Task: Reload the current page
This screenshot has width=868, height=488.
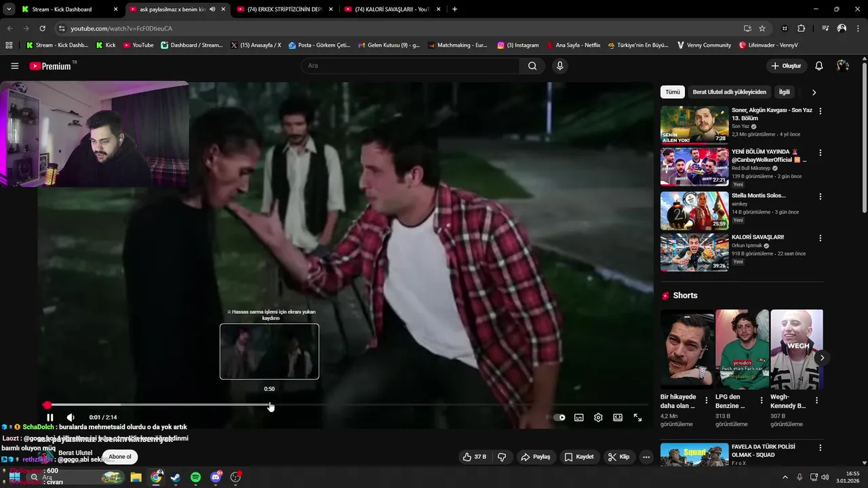Action: (x=42, y=28)
